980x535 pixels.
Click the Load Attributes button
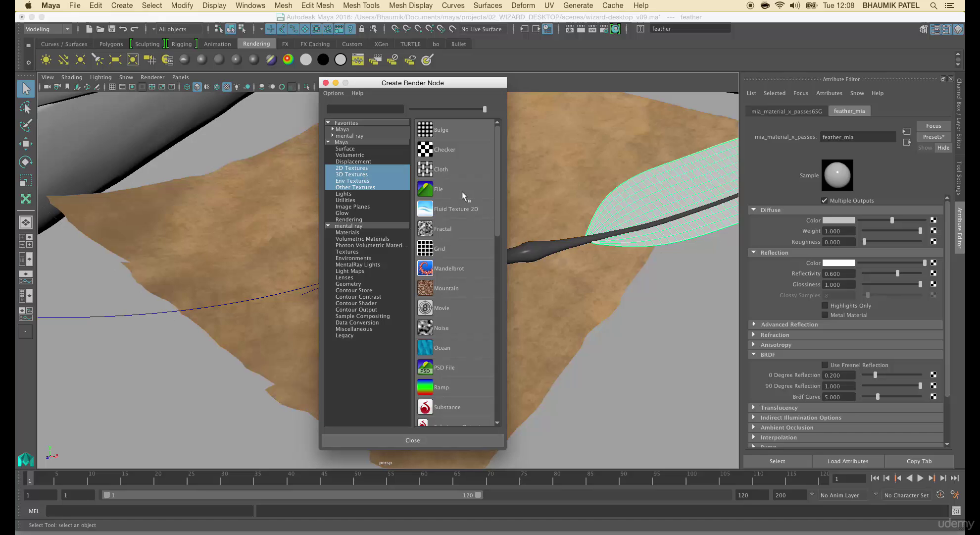coord(848,461)
